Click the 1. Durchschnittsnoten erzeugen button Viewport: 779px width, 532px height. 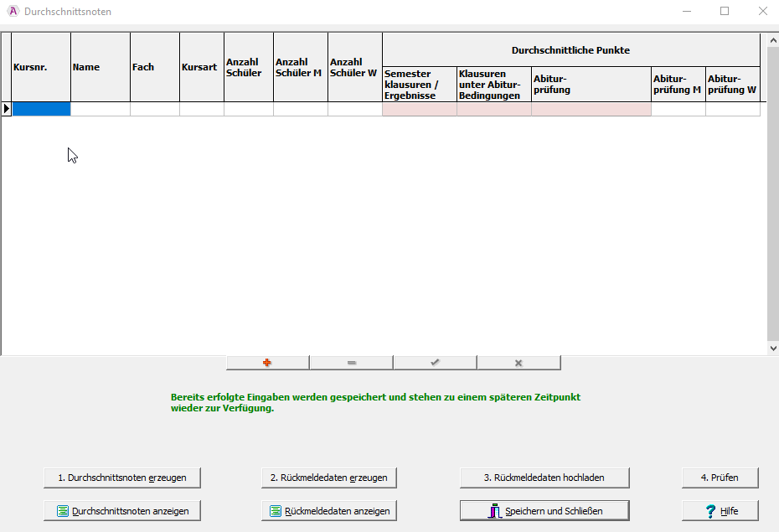point(122,478)
